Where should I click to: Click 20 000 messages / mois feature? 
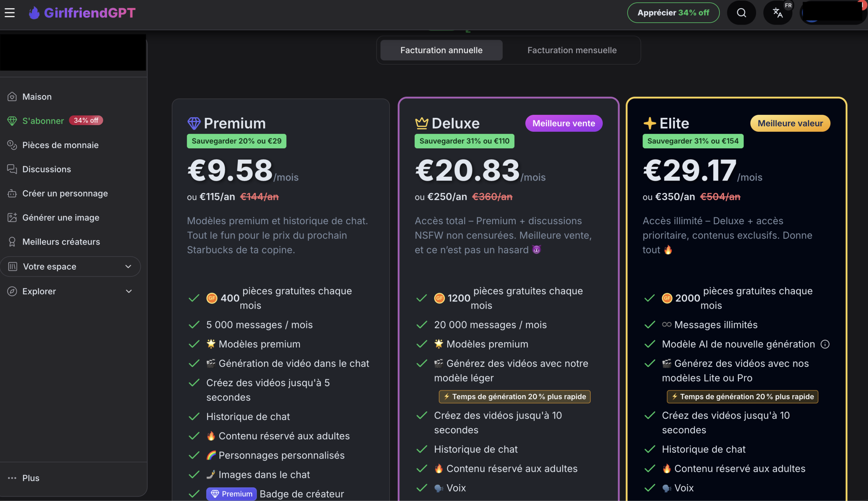490,325
